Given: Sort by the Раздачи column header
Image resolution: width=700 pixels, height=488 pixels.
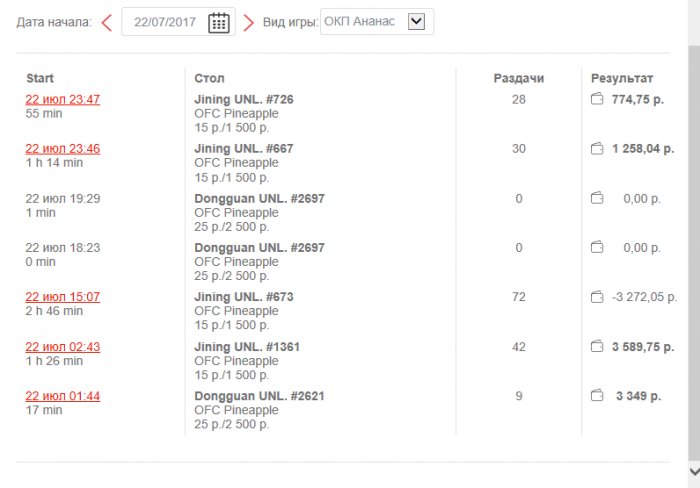Looking at the screenshot, I should [518, 78].
